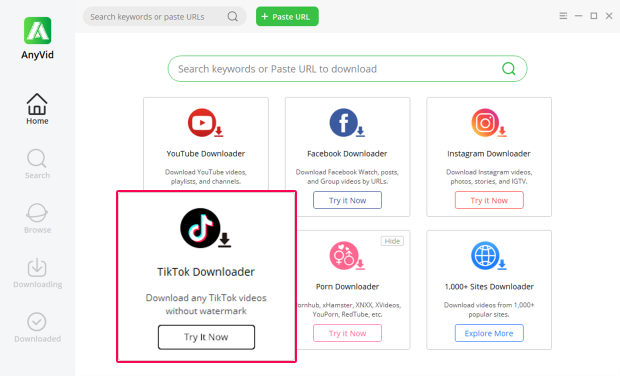The image size is (620, 376).
Task: Open the hamburger menu icon
Action: click(x=563, y=16)
